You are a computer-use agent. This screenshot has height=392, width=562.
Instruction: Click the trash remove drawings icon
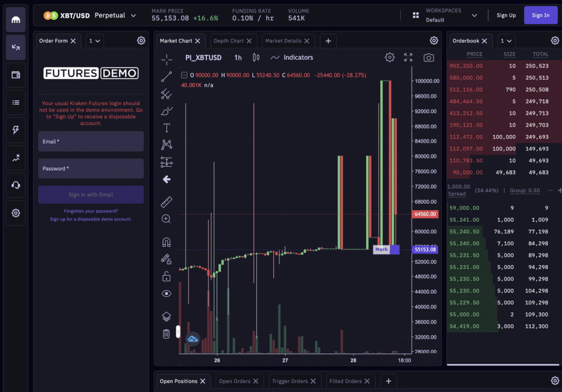pyautogui.click(x=166, y=334)
